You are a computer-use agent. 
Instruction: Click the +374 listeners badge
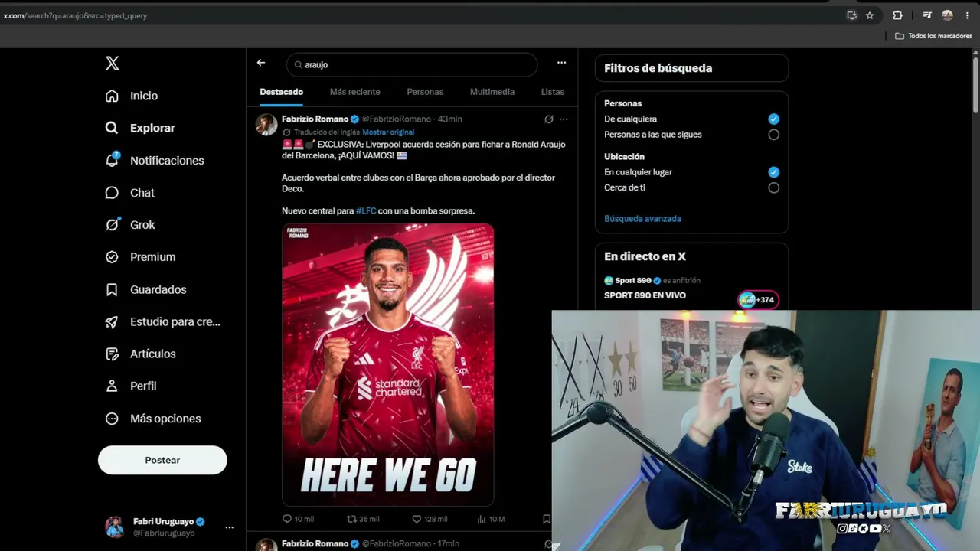click(758, 300)
